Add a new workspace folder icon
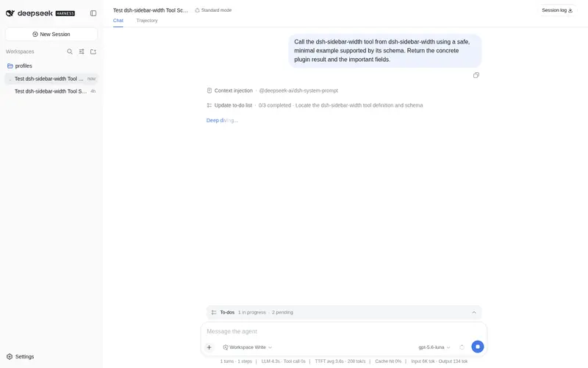Image resolution: width=588 pixels, height=368 pixels. click(x=93, y=52)
